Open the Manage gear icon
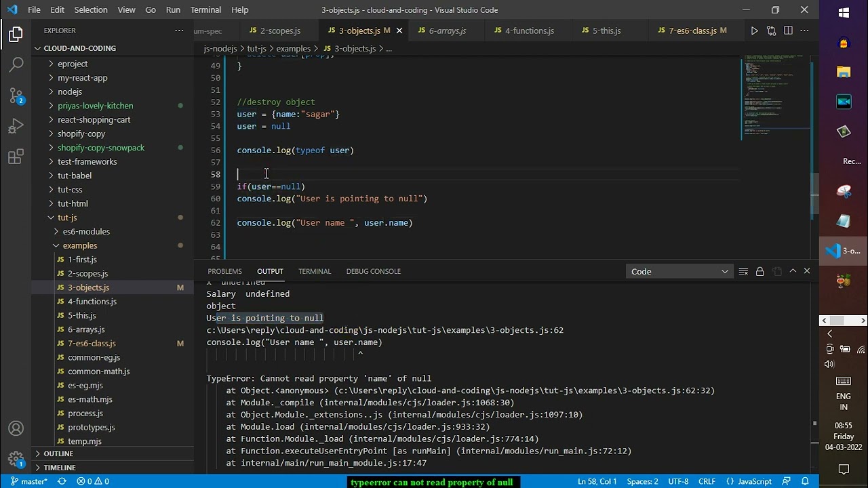Image resolution: width=868 pixels, height=488 pixels. (16, 460)
